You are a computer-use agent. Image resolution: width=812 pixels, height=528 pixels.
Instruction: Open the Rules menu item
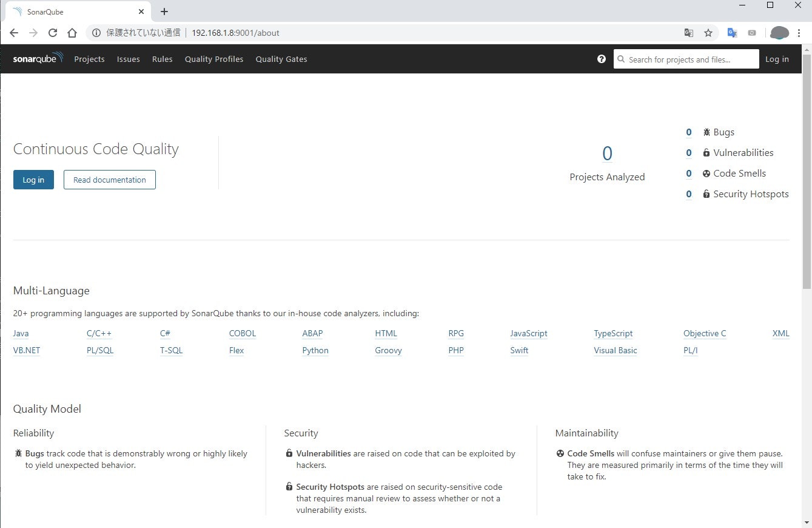tap(163, 59)
